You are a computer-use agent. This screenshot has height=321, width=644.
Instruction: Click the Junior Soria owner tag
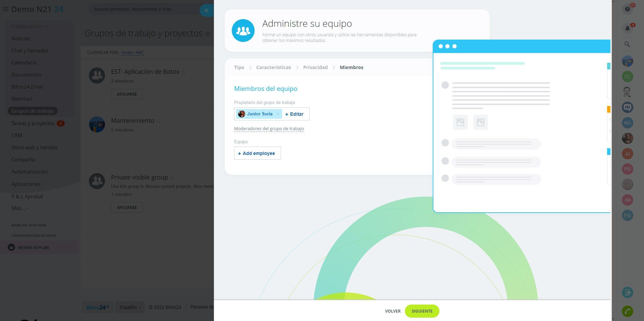coord(259,114)
